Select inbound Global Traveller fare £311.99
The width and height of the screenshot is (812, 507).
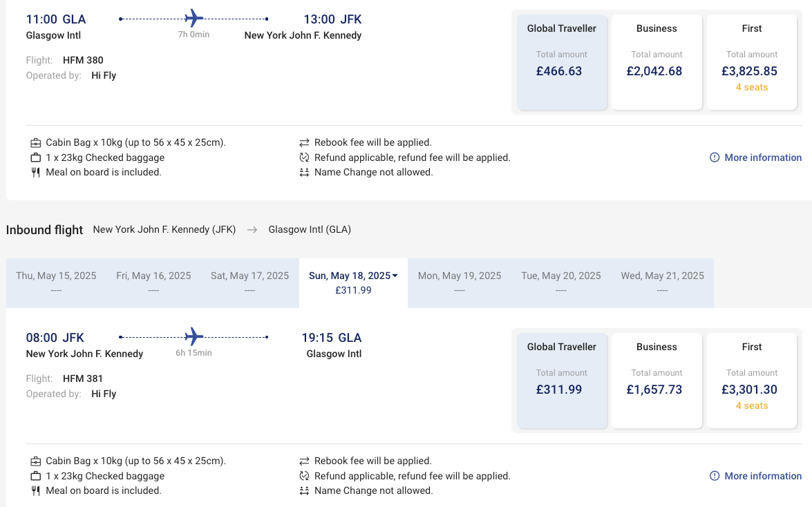[562, 381]
